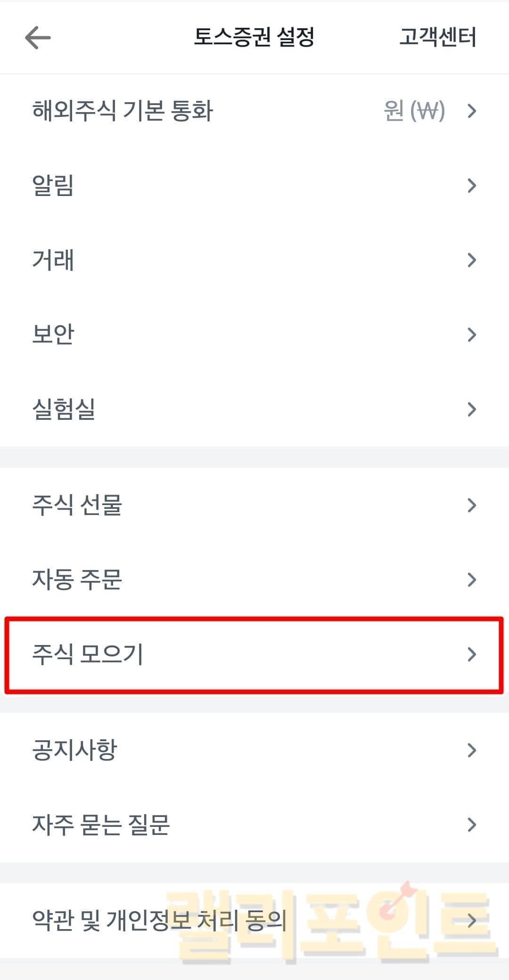Open the 알림 menu item
The width and height of the screenshot is (509, 980).
[x=53, y=186]
